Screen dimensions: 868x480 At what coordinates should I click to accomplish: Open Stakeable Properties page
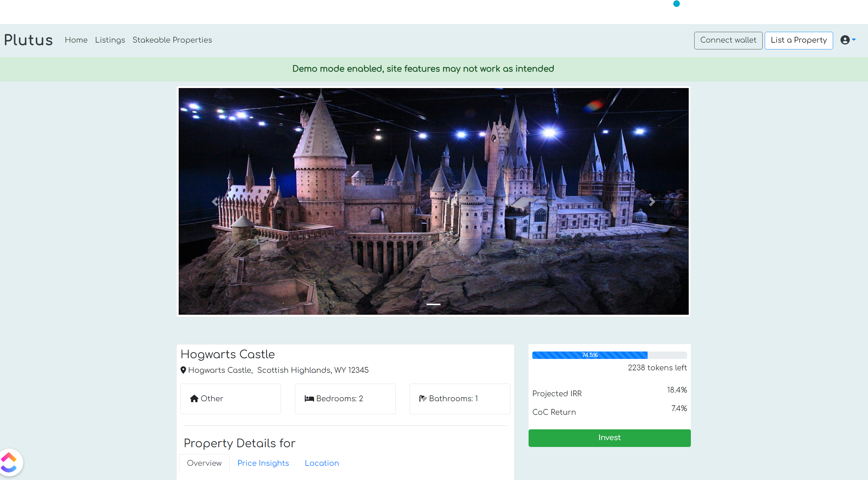[x=172, y=40]
